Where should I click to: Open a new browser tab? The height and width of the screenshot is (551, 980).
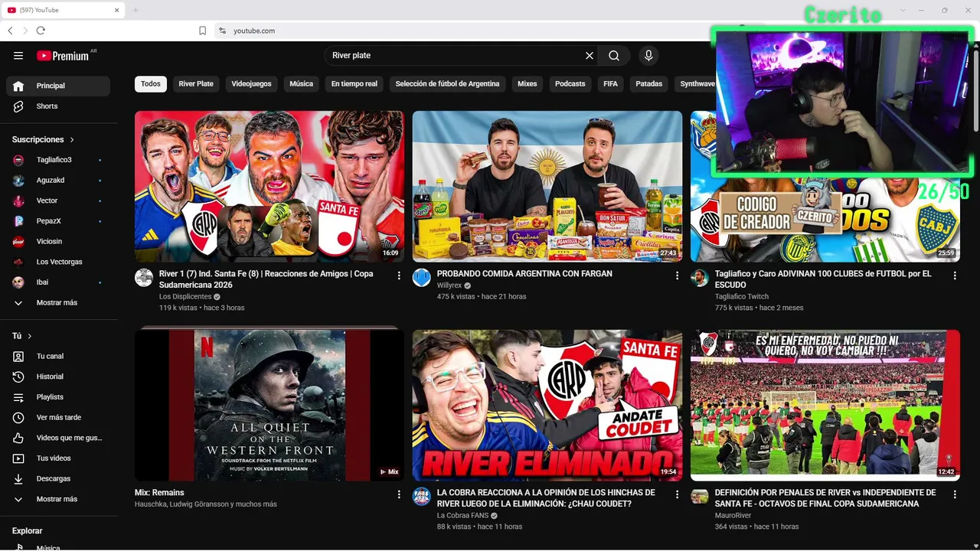[x=136, y=10]
